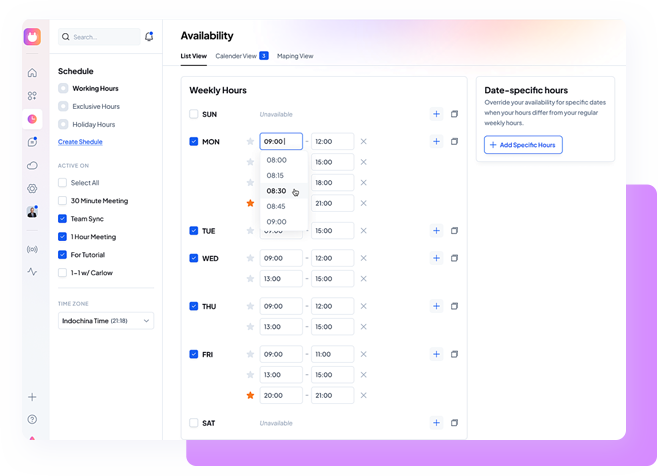
Task: Enable the Sunday checkbox
Action: (x=194, y=114)
